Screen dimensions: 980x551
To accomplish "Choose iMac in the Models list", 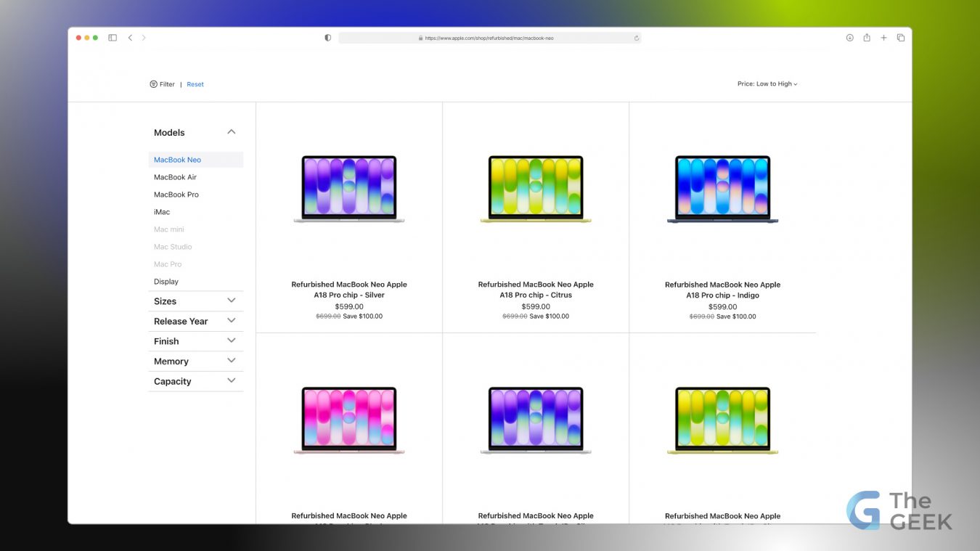I will (162, 212).
